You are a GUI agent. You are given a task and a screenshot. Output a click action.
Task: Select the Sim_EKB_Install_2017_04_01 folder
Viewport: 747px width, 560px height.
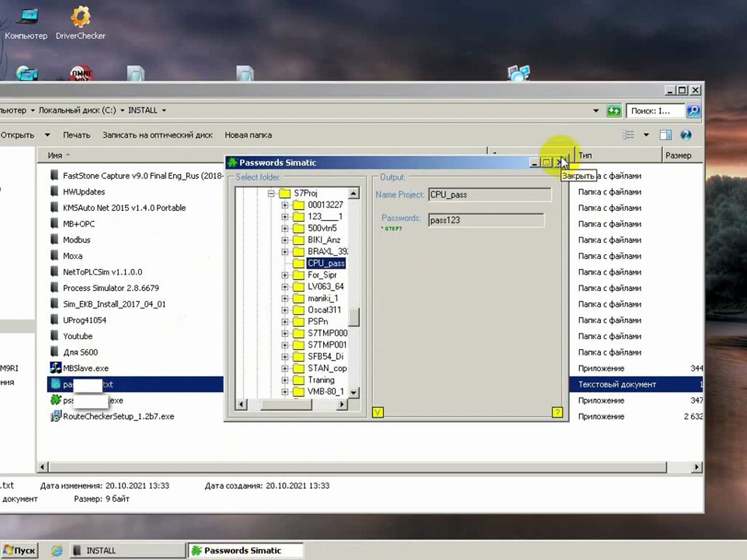click(x=115, y=304)
